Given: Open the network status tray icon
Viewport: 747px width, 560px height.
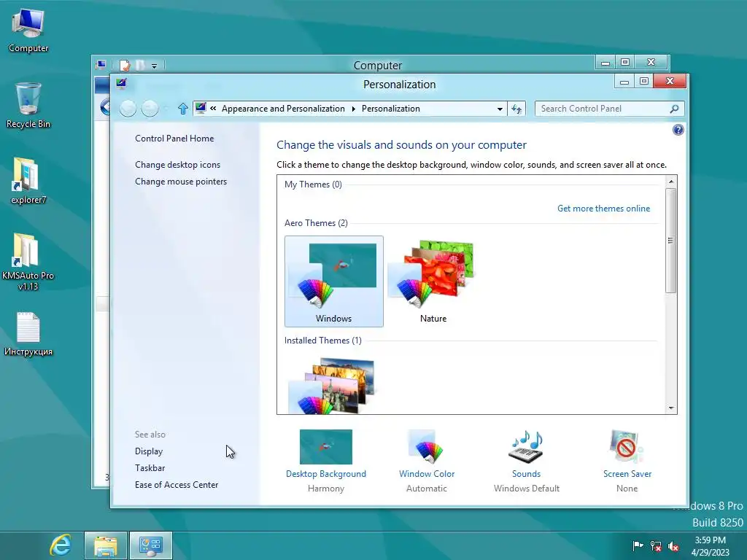Looking at the screenshot, I should tap(656, 546).
